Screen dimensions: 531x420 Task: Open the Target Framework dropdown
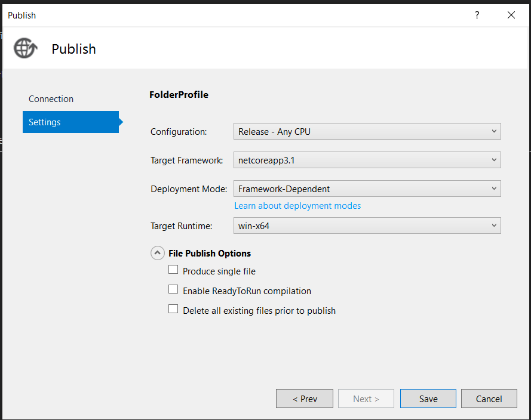[x=494, y=160]
